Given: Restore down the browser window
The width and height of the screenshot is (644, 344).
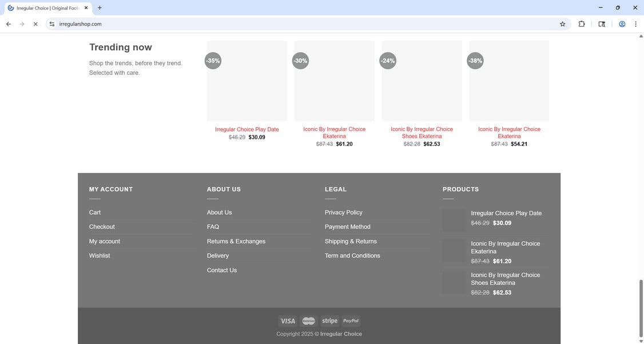Looking at the screenshot, I should tap(618, 8).
